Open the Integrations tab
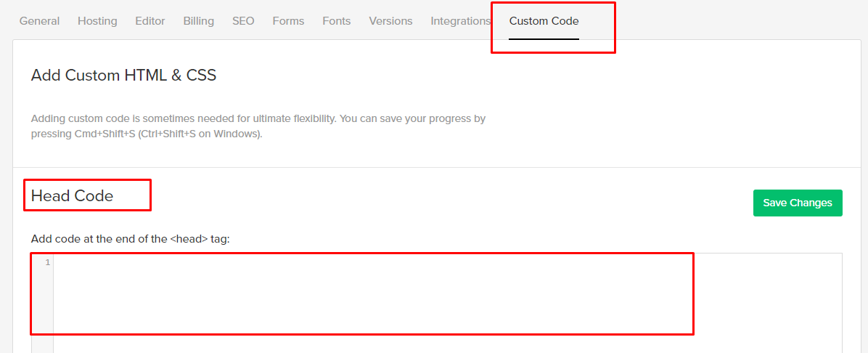The image size is (868, 353). click(460, 21)
